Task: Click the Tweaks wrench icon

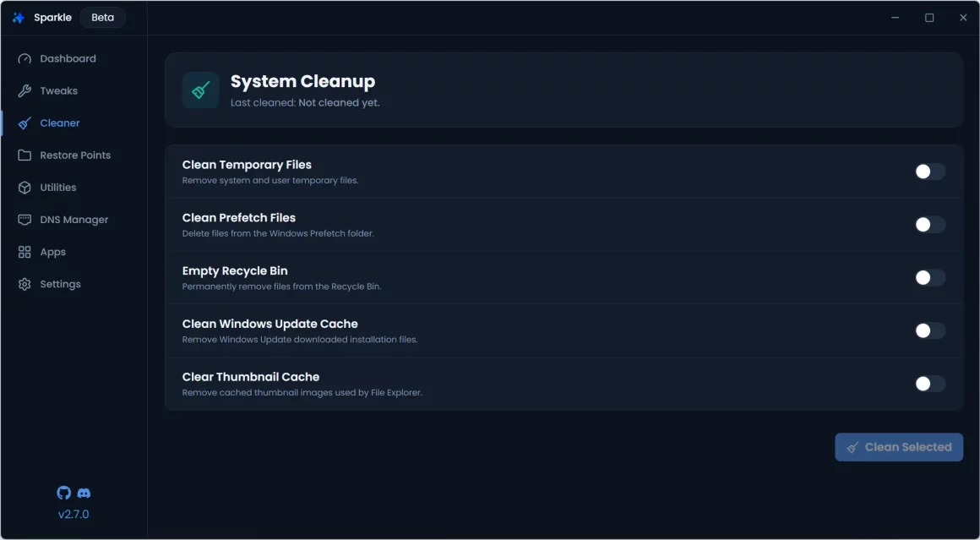Action: click(24, 91)
